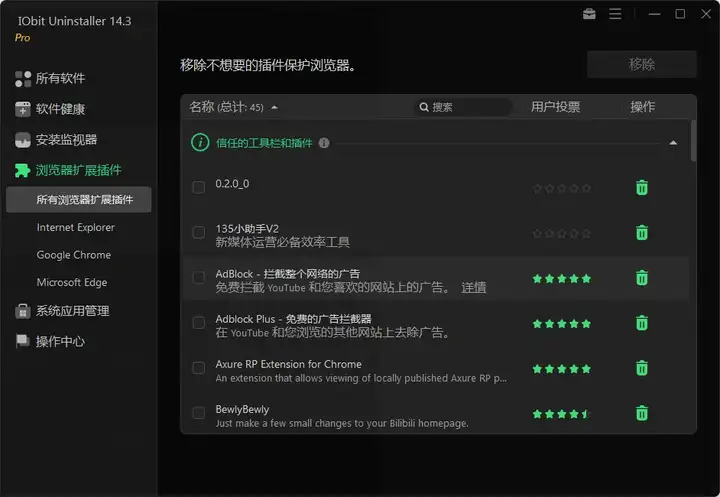
Task: Click trash icon for Adblock Plus
Action: 642,323
